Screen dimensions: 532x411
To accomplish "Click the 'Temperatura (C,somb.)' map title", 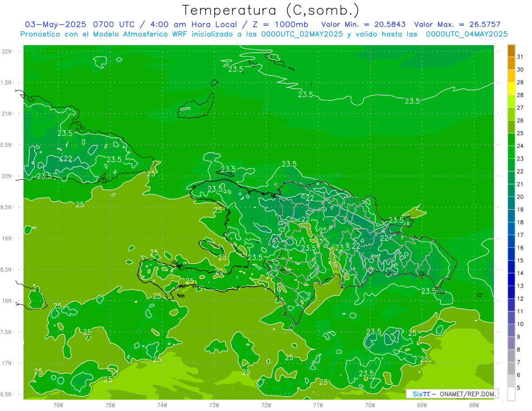I will pyautogui.click(x=271, y=10).
